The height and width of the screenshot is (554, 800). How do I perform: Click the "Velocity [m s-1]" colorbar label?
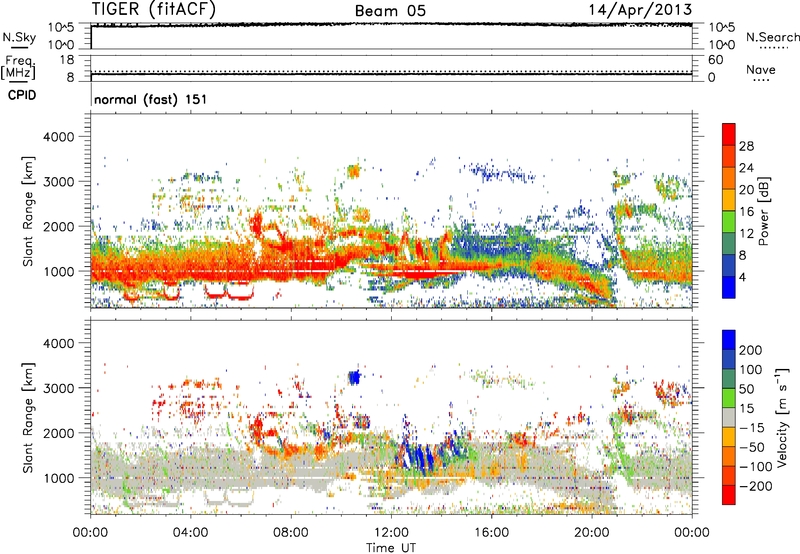(782, 417)
